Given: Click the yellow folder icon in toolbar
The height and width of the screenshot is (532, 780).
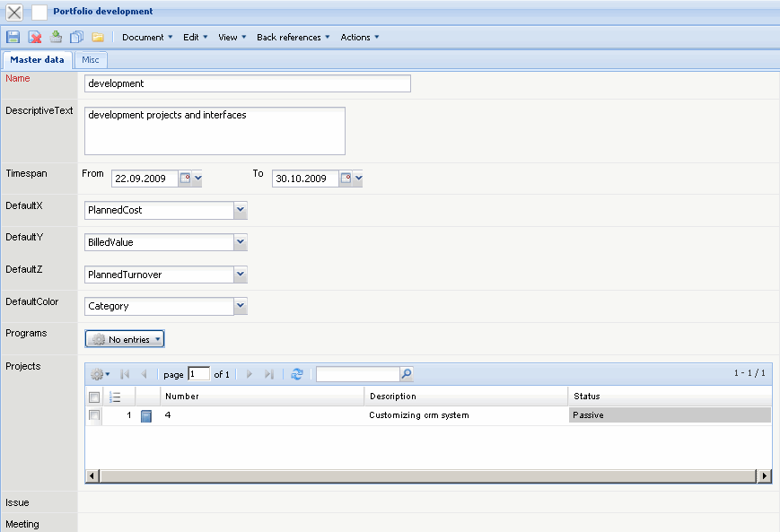Looking at the screenshot, I should (x=98, y=37).
